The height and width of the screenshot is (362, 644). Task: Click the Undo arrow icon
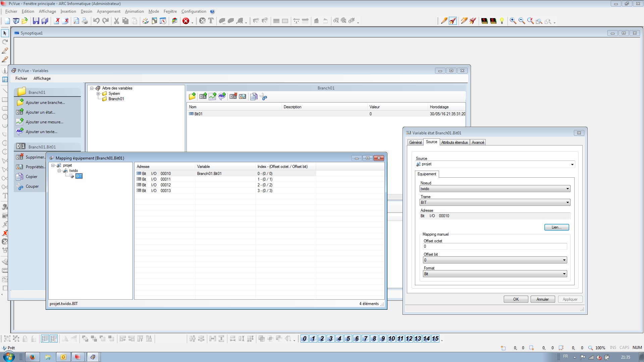pyautogui.click(x=96, y=21)
